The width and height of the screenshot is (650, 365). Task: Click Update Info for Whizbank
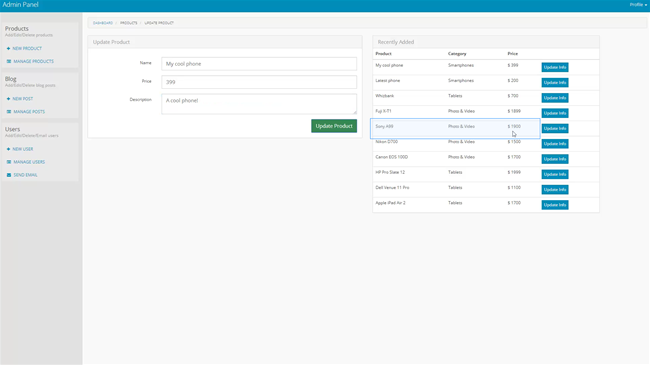555,98
